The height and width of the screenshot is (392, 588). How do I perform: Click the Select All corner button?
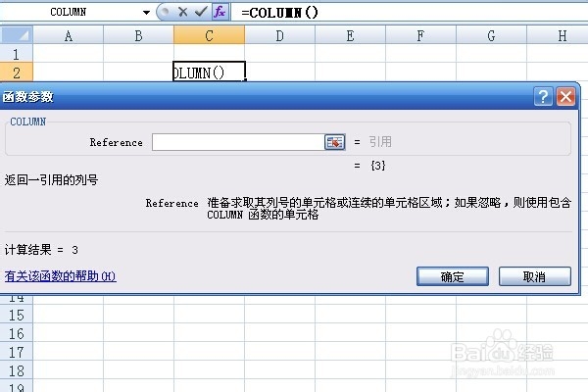point(16,35)
